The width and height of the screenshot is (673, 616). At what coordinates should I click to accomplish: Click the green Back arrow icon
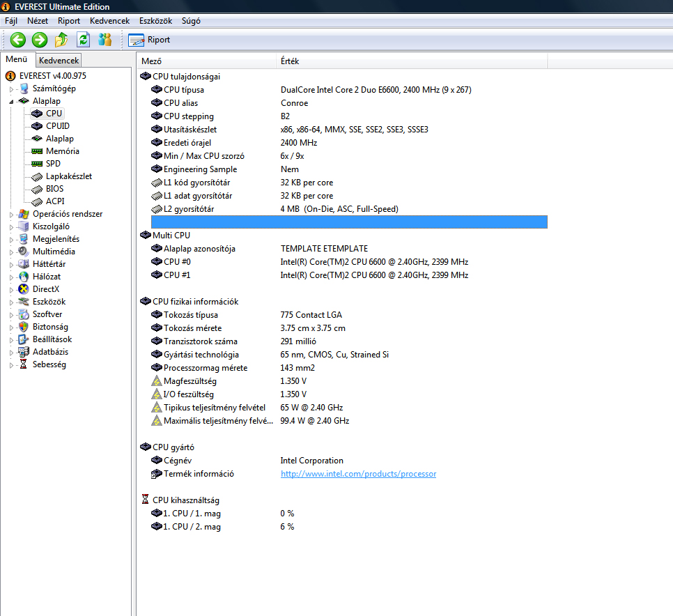tap(17, 40)
